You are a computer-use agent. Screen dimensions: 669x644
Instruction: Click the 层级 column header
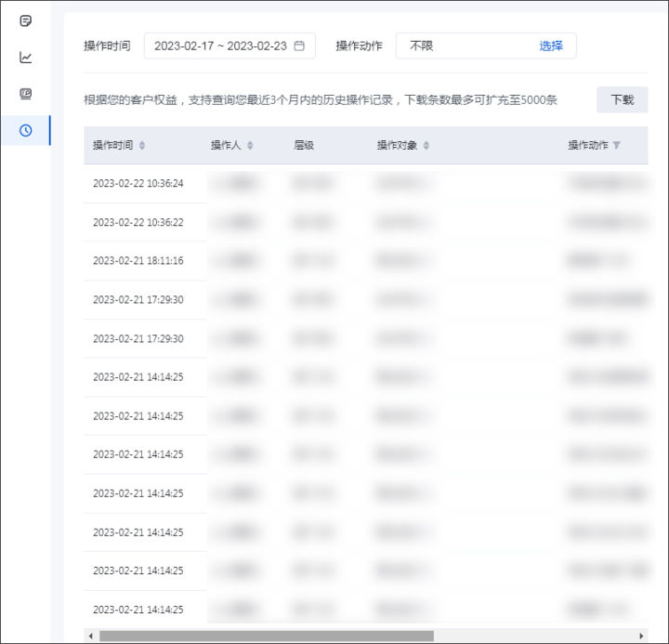(304, 145)
